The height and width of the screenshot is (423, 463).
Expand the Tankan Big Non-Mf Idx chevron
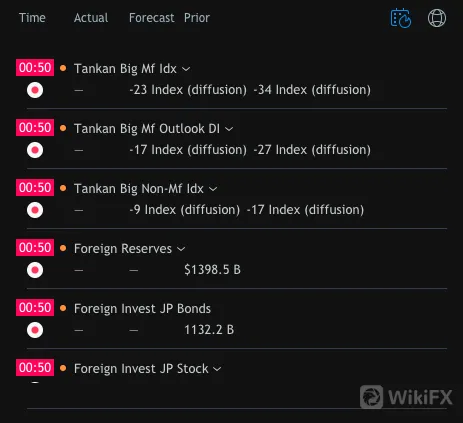click(213, 189)
